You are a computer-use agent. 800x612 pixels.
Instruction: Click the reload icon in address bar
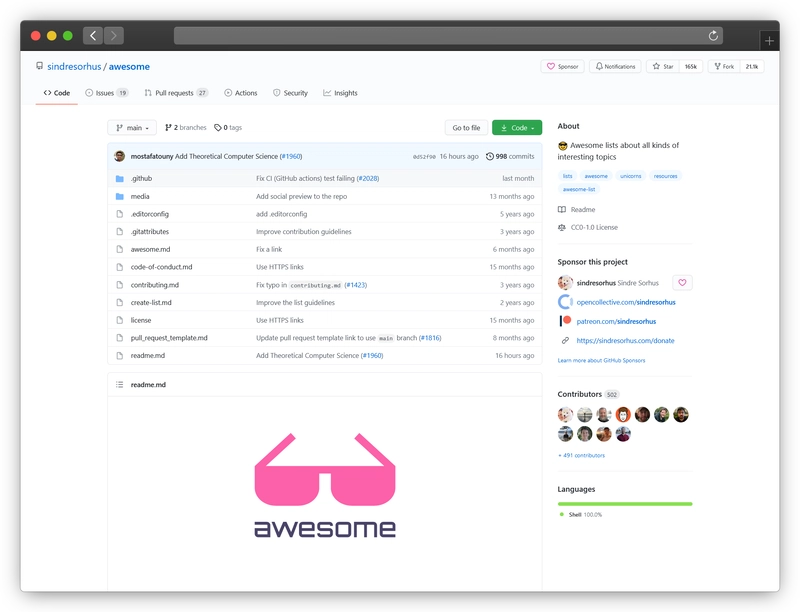(x=713, y=36)
